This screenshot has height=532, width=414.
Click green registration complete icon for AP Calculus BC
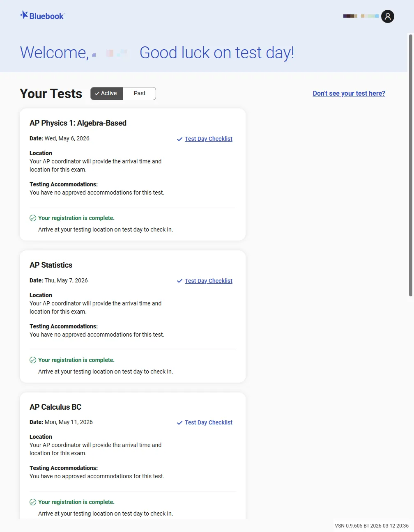33,502
